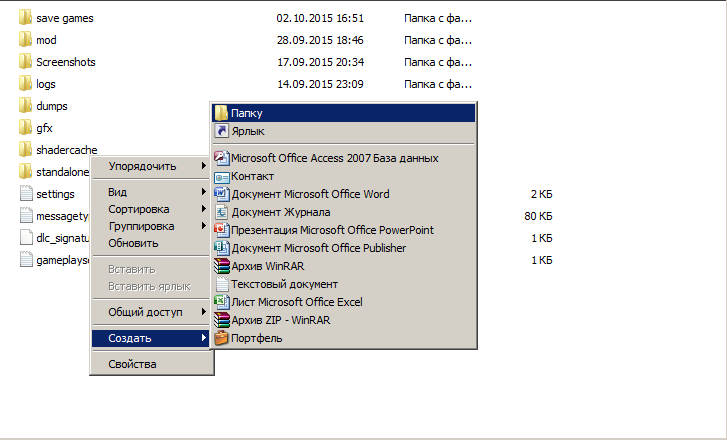Click the messagetypes file icon
727x440 pixels.
[26, 216]
